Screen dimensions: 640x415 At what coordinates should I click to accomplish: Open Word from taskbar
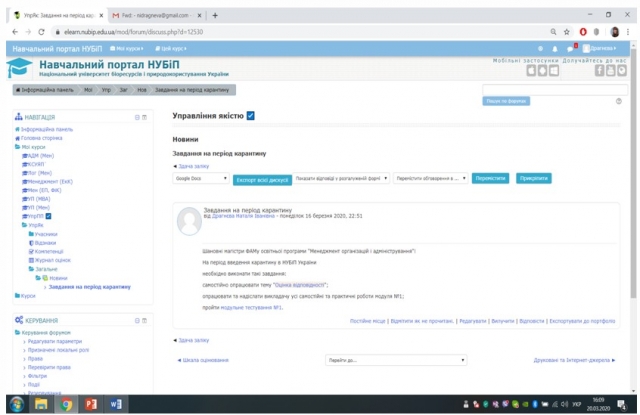click(x=116, y=404)
